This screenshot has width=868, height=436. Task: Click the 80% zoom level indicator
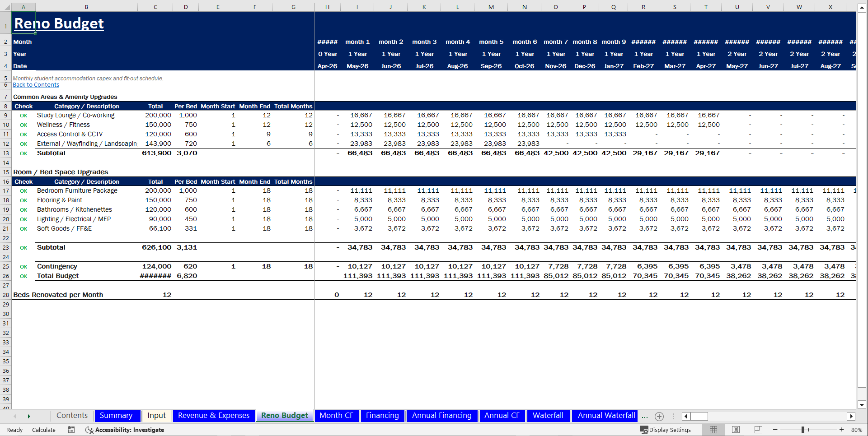click(x=856, y=430)
